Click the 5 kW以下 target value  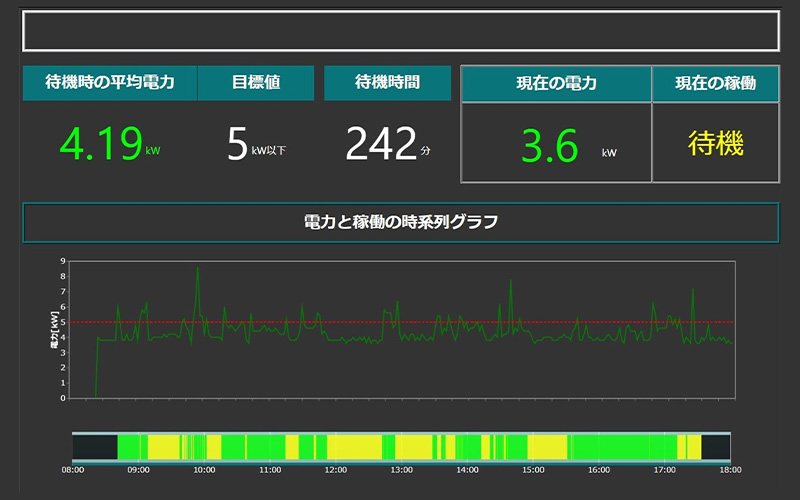point(256,144)
